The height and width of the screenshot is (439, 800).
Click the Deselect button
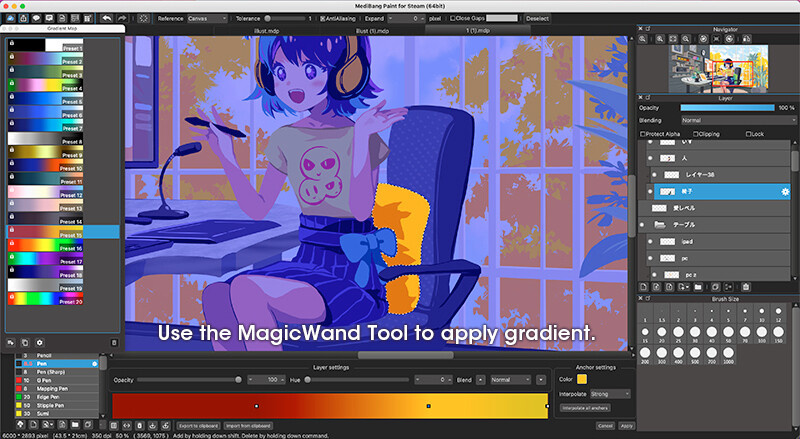(537, 18)
